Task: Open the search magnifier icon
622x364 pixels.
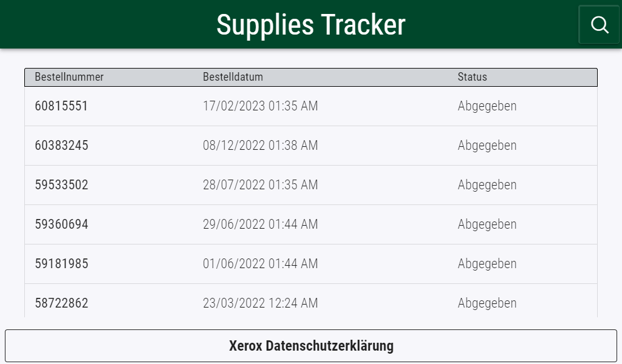Action: (x=599, y=24)
